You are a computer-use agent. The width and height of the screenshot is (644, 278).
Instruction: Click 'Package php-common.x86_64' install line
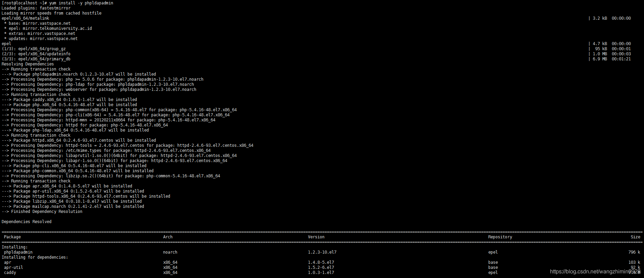click(x=78, y=171)
